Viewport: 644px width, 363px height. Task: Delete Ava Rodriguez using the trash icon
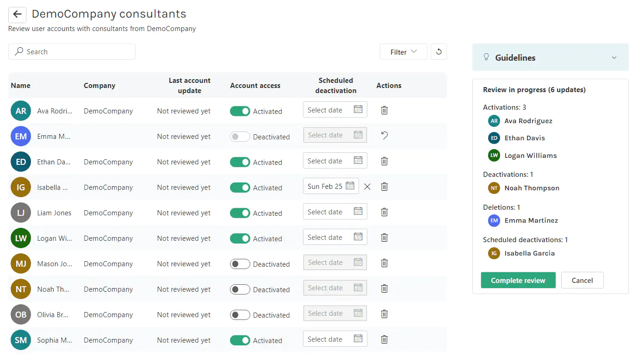click(384, 110)
